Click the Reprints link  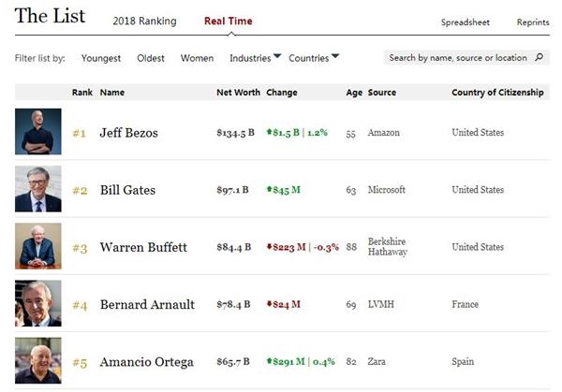coord(533,22)
